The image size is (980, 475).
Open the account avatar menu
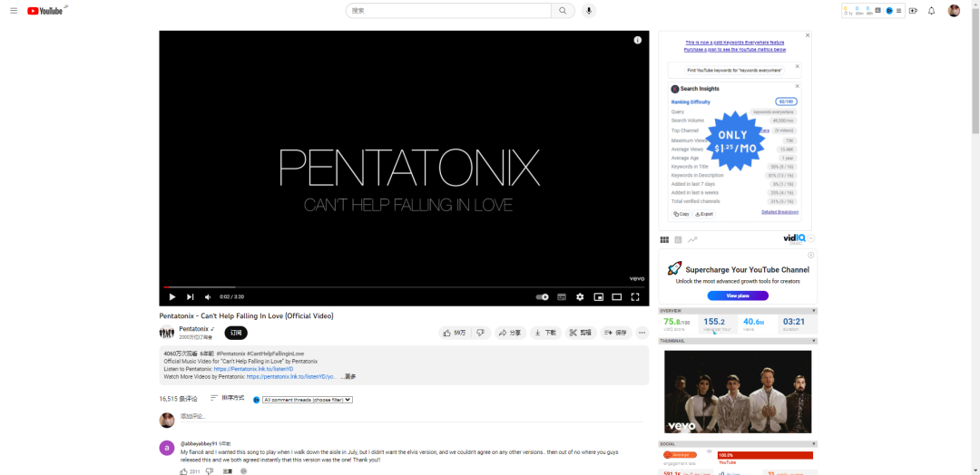pyautogui.click(x=954, y=11)
